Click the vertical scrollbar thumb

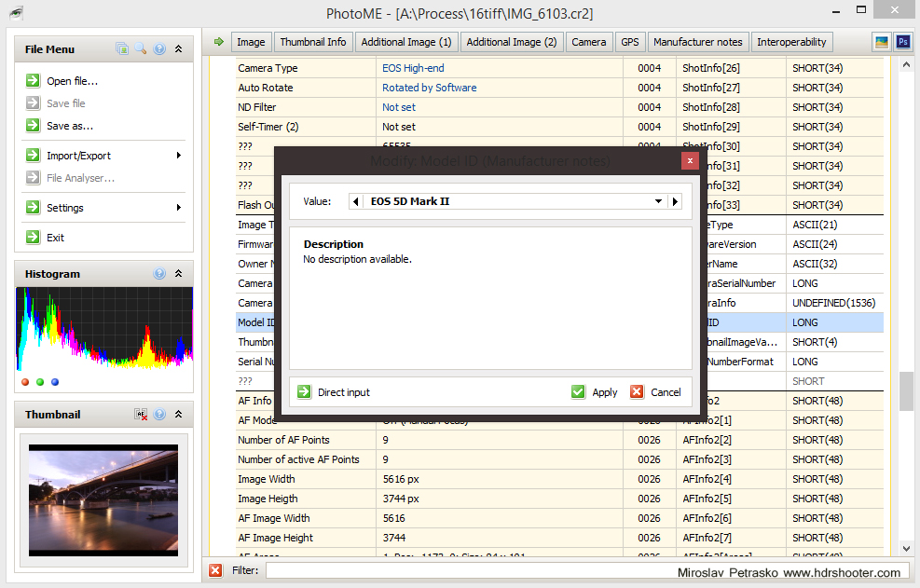(x=906, y=390)
